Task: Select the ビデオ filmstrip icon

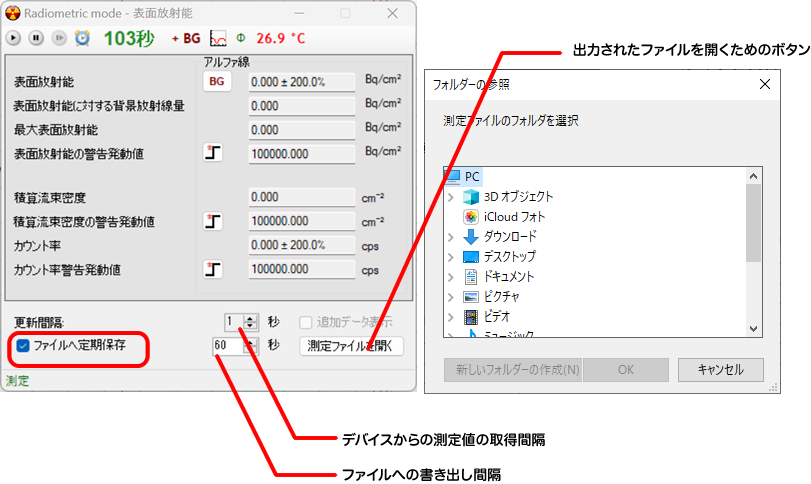Action: point(471,316)
